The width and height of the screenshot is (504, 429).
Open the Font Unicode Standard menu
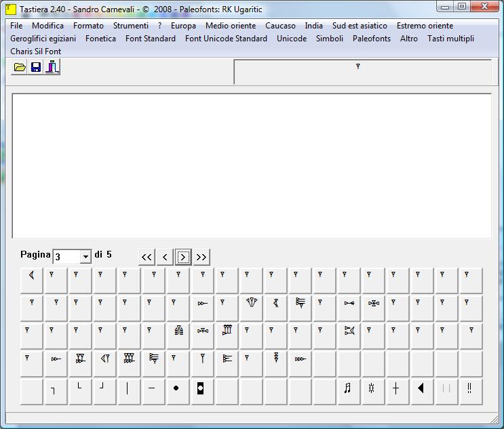tap(226, 39)
